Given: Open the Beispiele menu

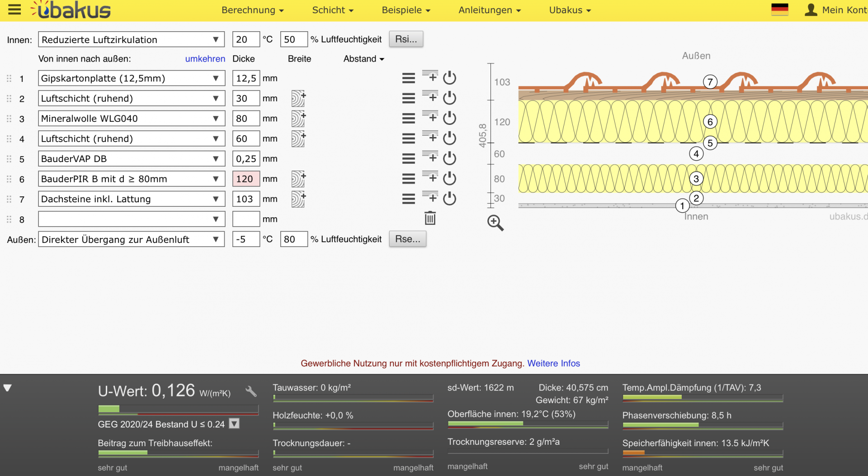Looking at the screenshot, I should (x=406, y=10).
